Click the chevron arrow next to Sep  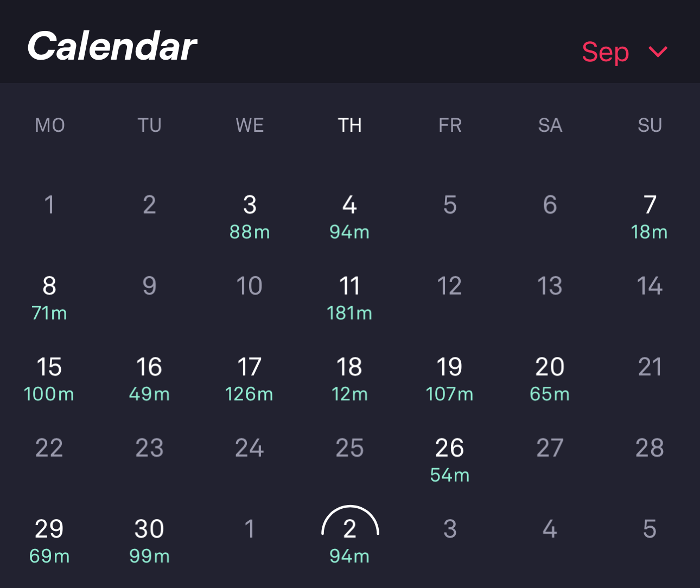click(658, 52)
